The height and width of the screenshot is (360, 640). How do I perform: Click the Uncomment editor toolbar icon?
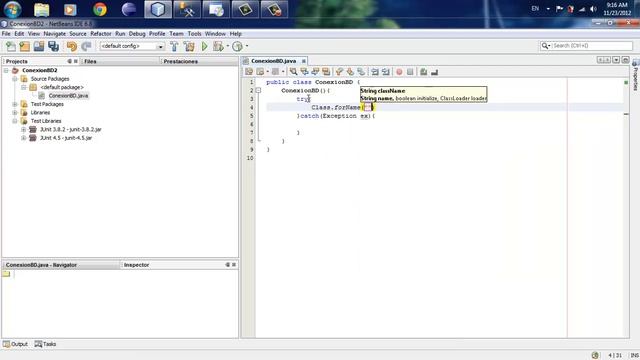[435, 72]
